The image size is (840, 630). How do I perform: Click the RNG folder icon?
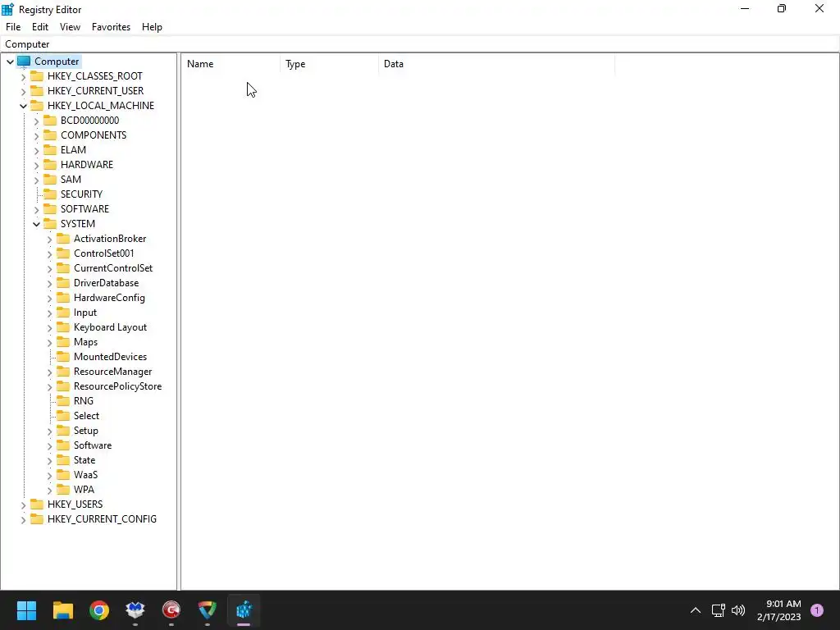(63, 400)
